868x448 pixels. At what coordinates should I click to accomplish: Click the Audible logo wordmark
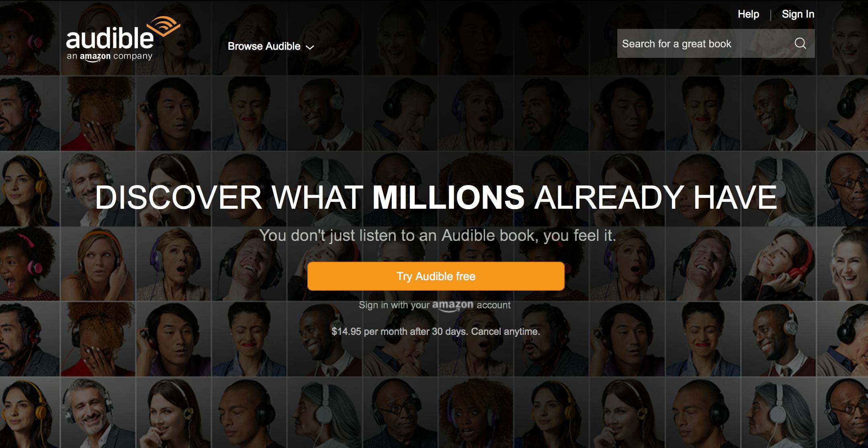[110, 39]
